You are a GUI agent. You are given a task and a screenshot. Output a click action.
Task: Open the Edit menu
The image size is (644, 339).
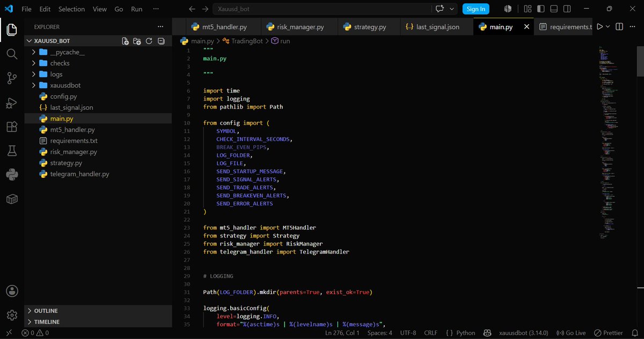coord(45,9)
